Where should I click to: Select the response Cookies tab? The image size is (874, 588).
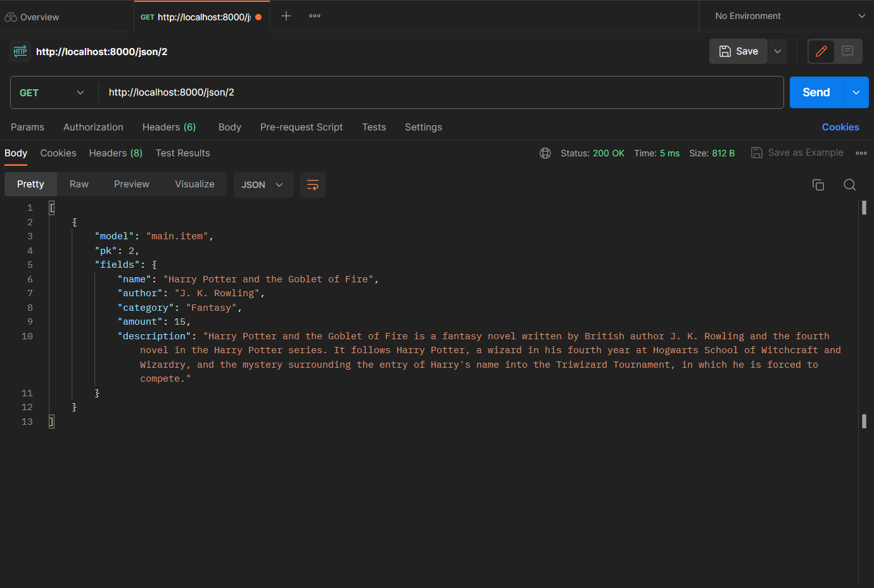click(58, 153)
